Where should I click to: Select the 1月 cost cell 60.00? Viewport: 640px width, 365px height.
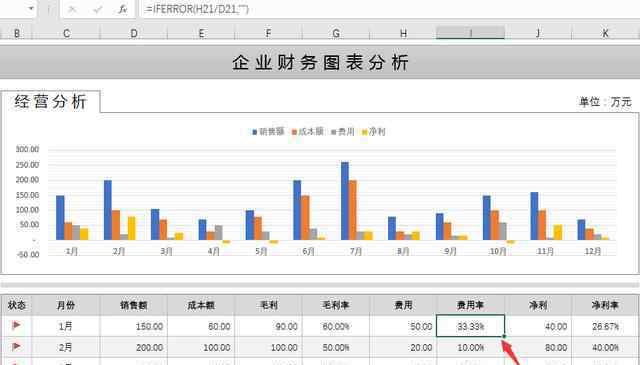pos(201,326)
